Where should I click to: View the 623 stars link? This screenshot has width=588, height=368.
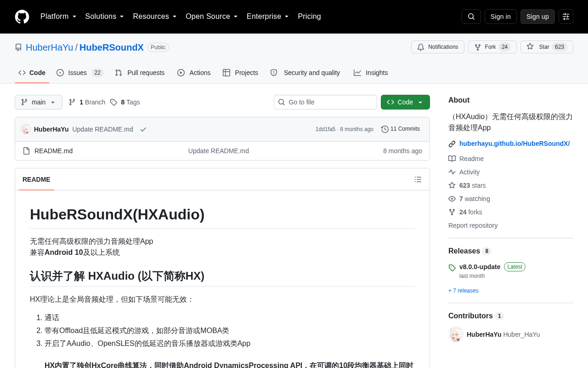467,185
